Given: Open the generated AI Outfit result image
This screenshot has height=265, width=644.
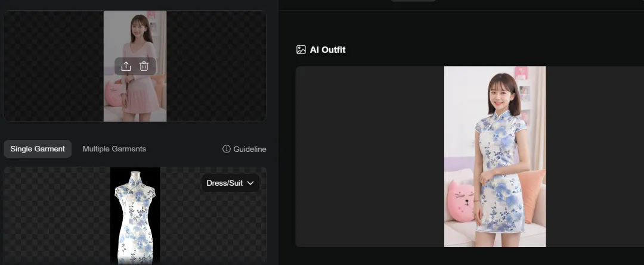Looking at the screenshot, I should tap(495, 157).
